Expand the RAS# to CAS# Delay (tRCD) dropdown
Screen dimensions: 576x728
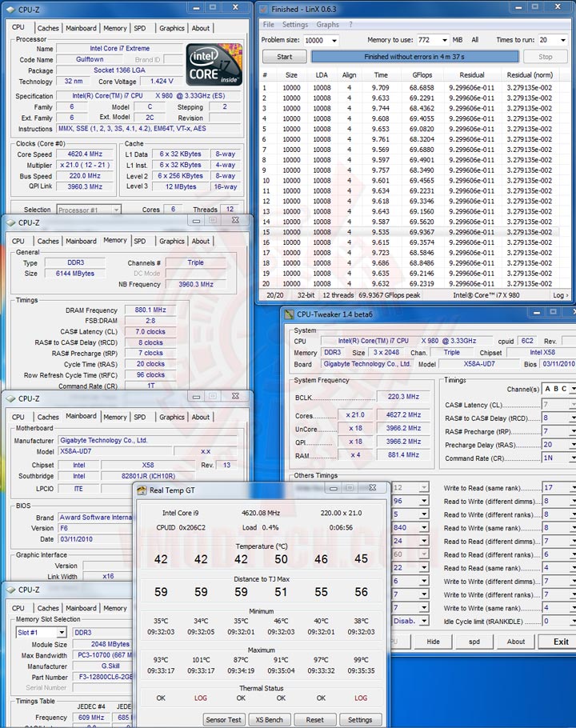573,418
